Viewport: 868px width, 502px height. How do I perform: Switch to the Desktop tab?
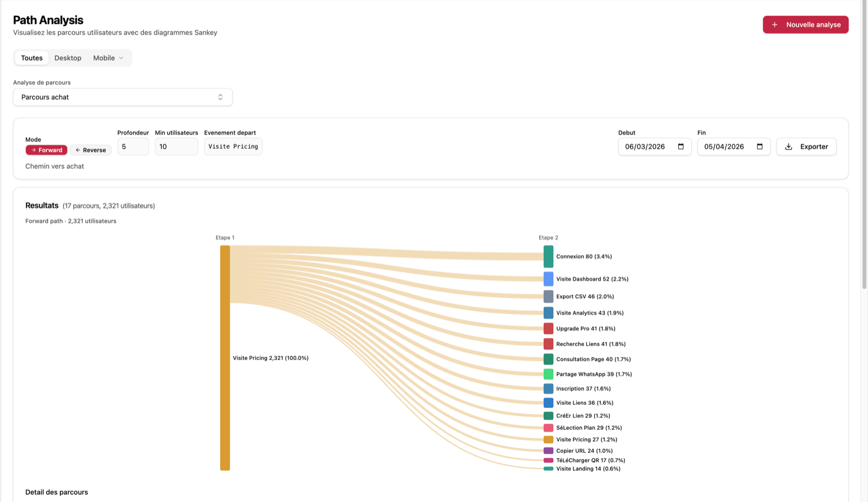point(68,58)
